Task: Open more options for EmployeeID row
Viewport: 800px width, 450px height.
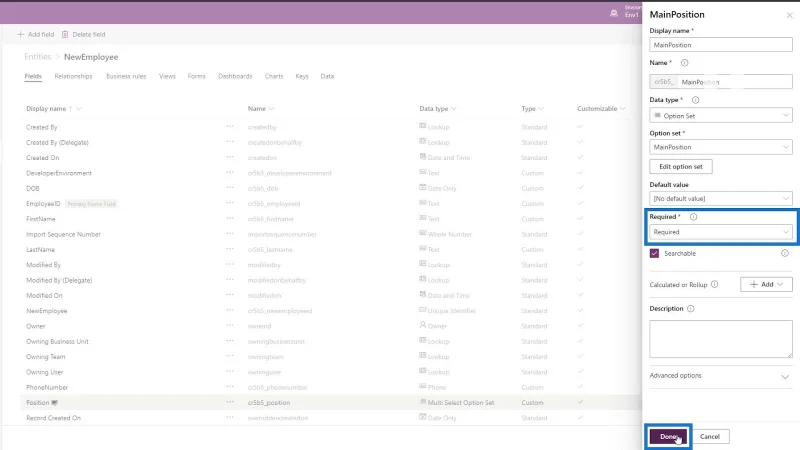Action: pyautogui.click(x=230, y=203)
